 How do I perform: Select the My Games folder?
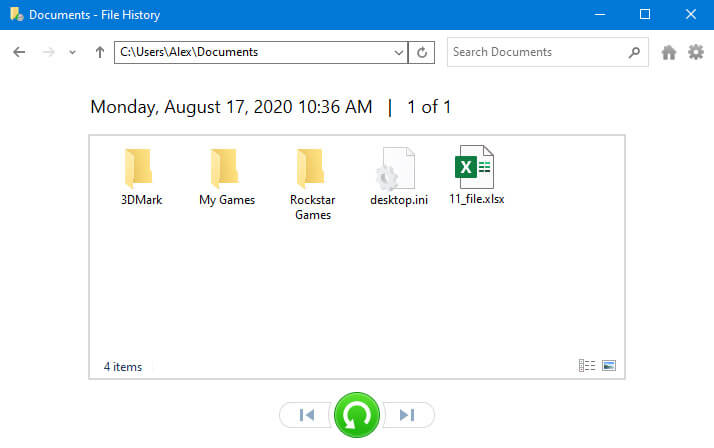click(x=227, y=177)
